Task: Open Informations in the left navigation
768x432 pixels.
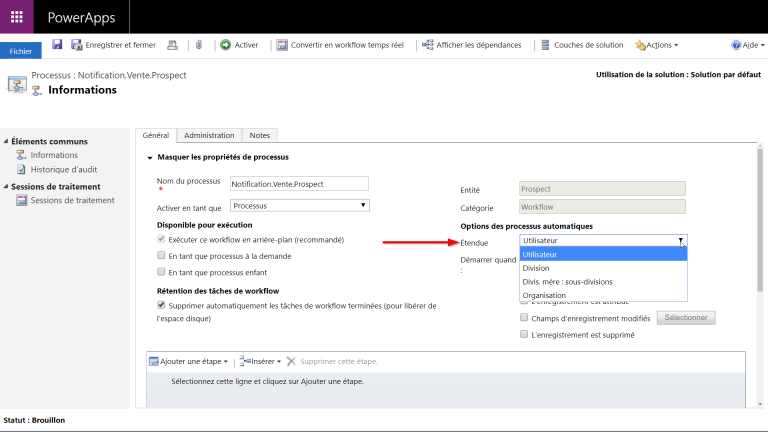Action: point(54,155)
